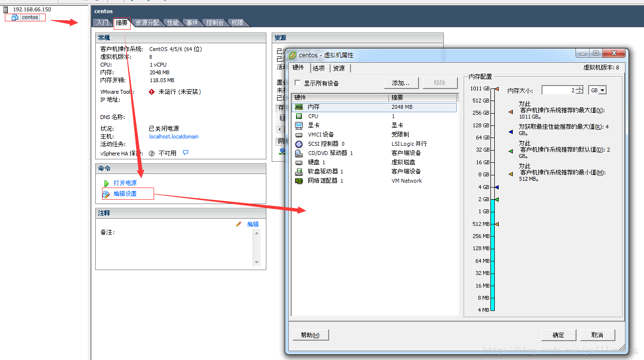Open the 事件 tab
644x360 pixels.
(x=192, y=23)
